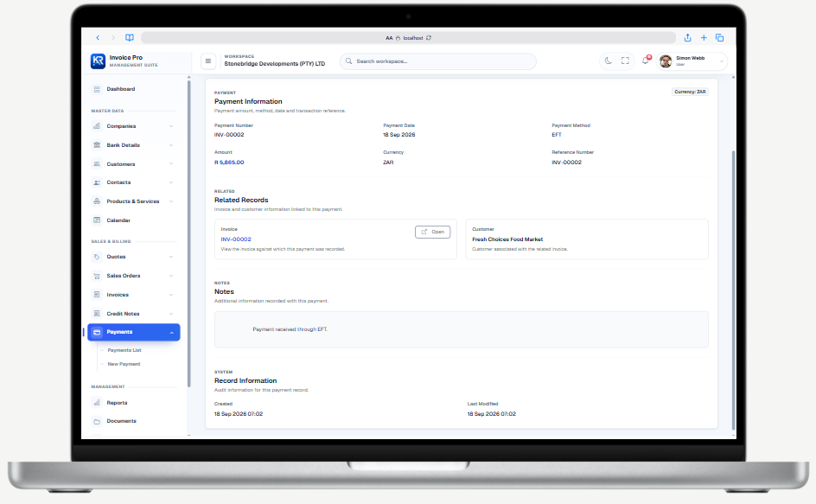Expand the Sales Orders chevron
Viewport: 816px width, 504px height.
click(171, 276)
